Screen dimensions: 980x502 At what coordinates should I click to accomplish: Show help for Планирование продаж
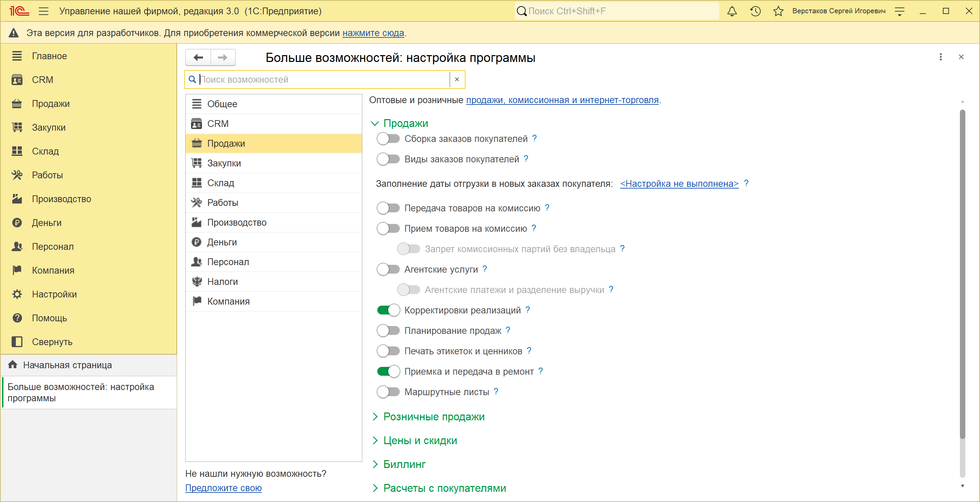[508, 330]
